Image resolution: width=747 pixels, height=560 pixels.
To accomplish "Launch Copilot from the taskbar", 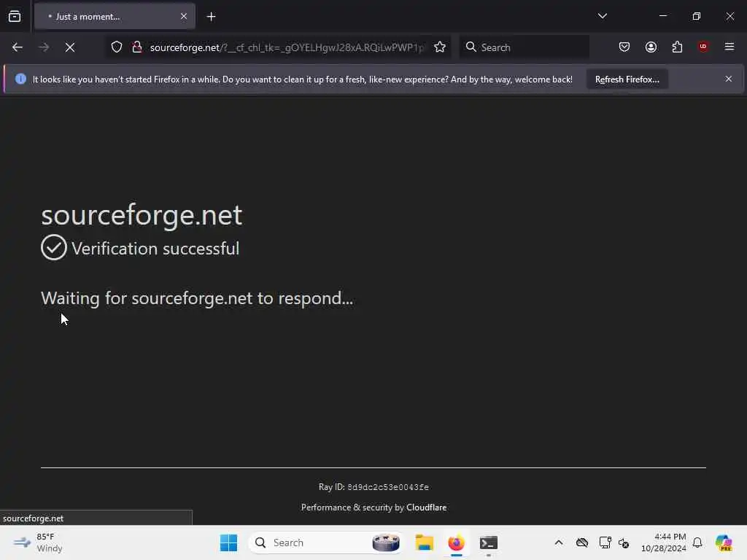I will pyautogui.click(x=724, y=542).
